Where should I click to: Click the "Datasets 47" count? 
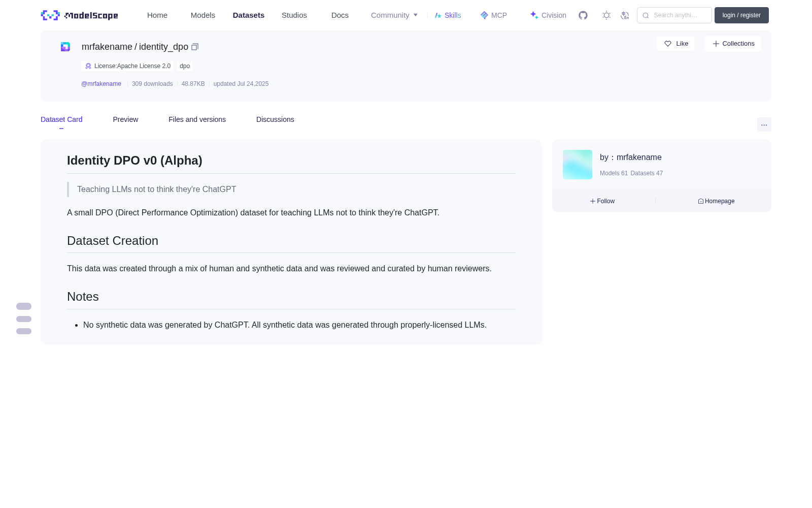(x=647, y=173)
